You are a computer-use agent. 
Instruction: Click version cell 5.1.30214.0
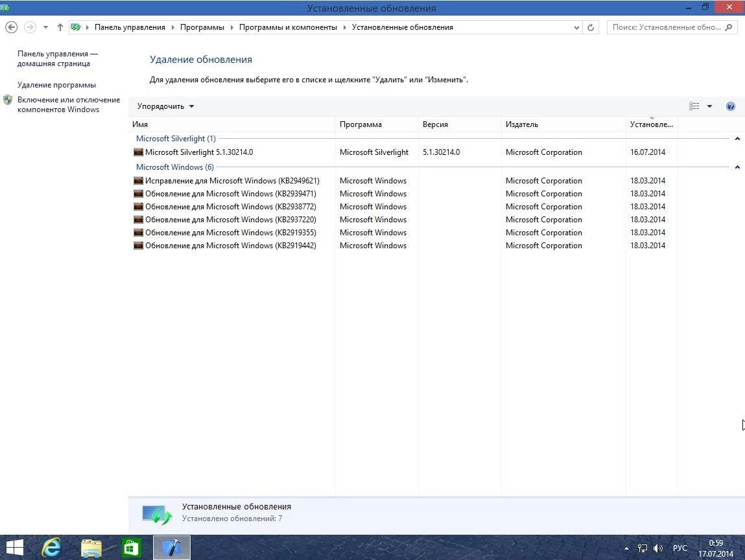point(441,152)
